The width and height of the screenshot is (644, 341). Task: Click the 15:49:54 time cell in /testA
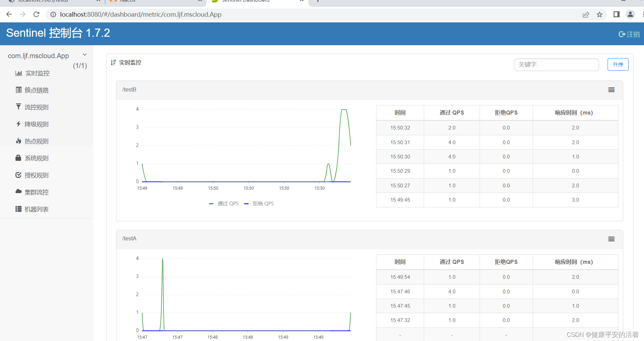(x=400, y=277)
